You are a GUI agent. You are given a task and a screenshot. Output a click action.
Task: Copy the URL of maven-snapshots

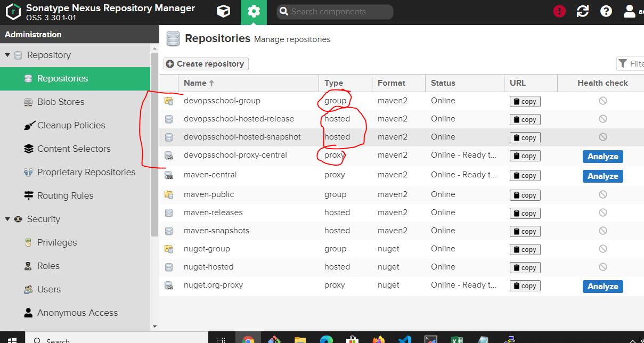pos(525,232)
